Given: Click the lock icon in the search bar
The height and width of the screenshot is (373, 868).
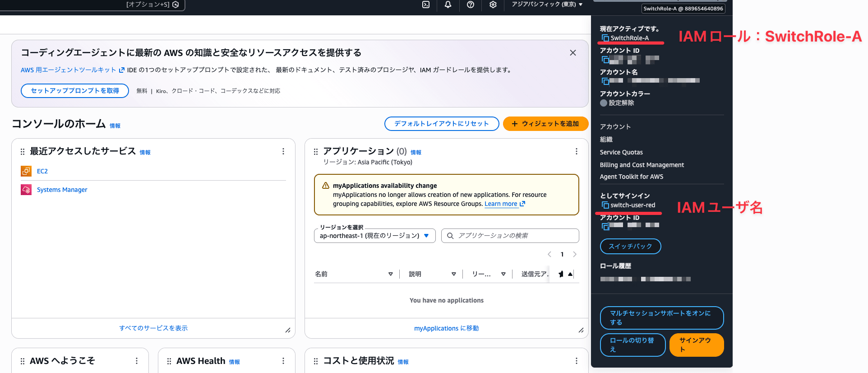Looking at the screenshot, I should click(175, 5).
